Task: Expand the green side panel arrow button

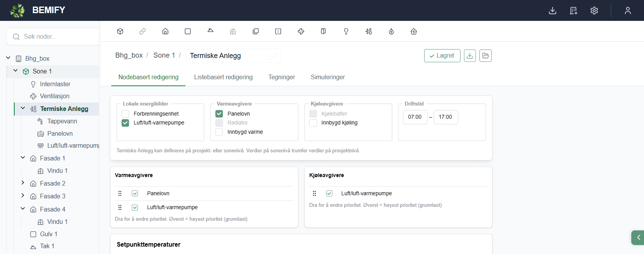Action: 638,237
